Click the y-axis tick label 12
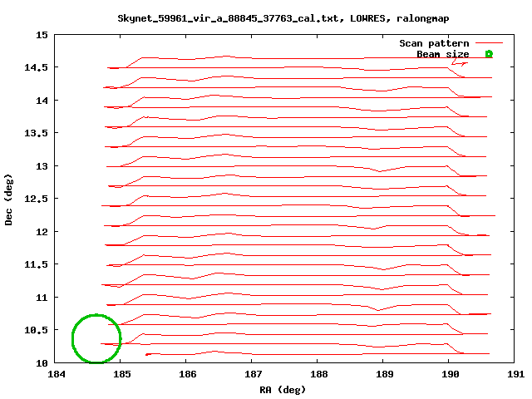Screen dimensions: 532x399 click(x=42, y=232)
